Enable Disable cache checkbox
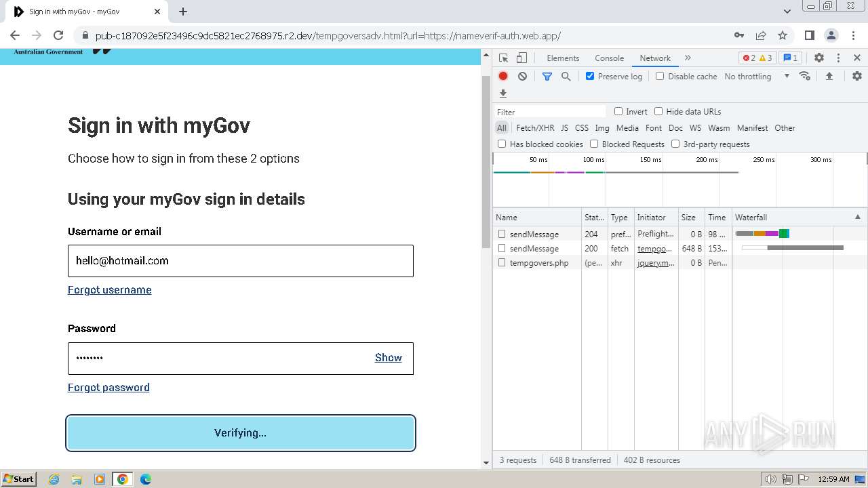Viewport: 868px width, 488px height. tap(660, 77)
